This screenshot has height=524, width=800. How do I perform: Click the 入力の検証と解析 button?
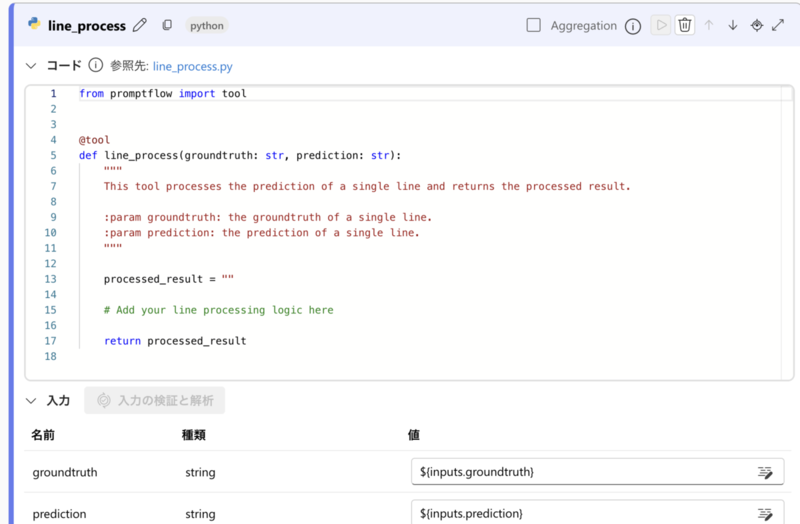click(155, 401)
